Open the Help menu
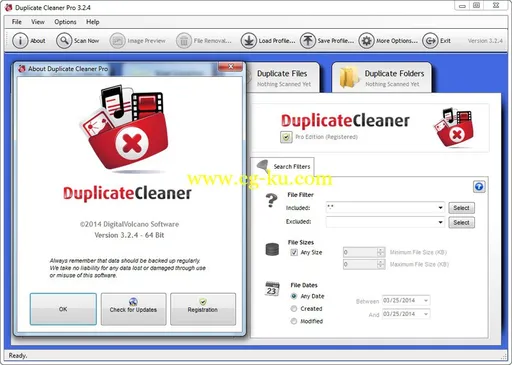This screenshot has width=512, height=365. point(93,22)
